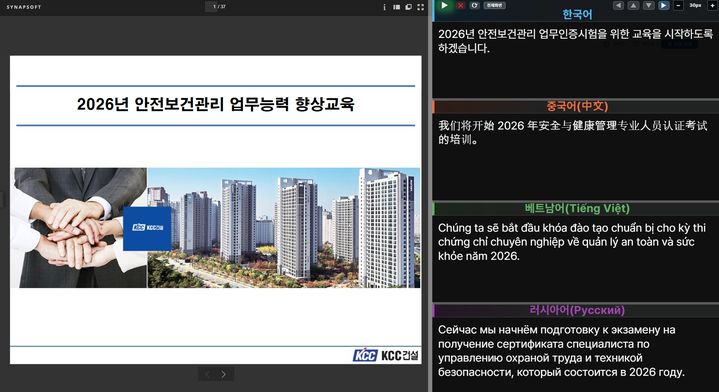Viewport: 719px width, 392px height.
Task: Select the 베트남어(Tiếng Việt) section header
Action: click(x=577, y=209)
